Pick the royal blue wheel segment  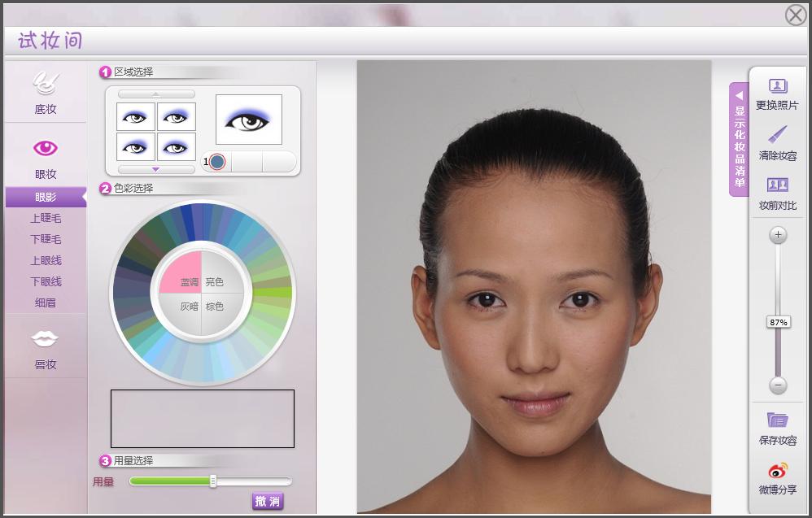click(187, 223)
